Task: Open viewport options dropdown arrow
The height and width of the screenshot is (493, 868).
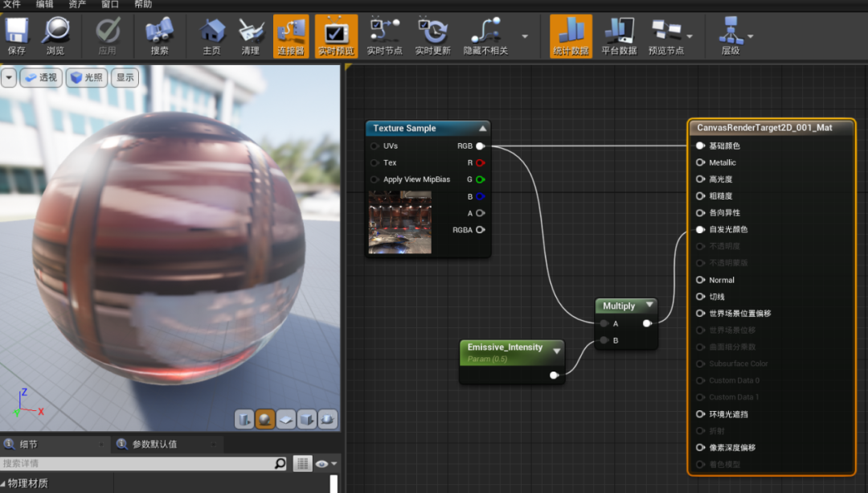Action: point(9,77)
